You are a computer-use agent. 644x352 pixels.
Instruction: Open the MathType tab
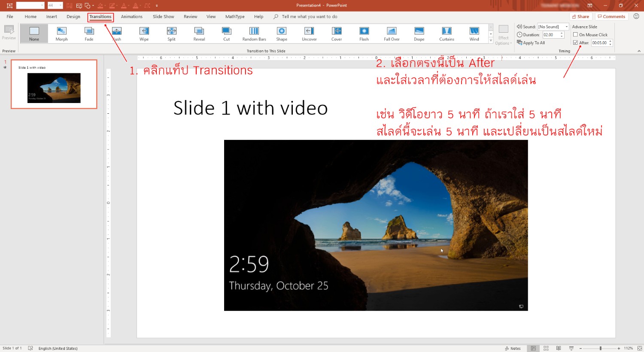pyautogui.click(x=235, y=17)
